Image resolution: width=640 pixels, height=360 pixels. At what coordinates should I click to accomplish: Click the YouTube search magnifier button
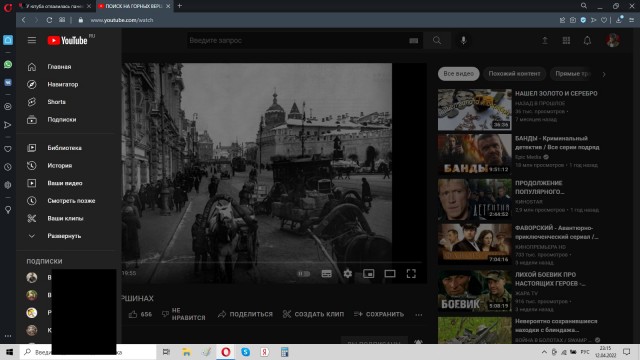point(437,40)
